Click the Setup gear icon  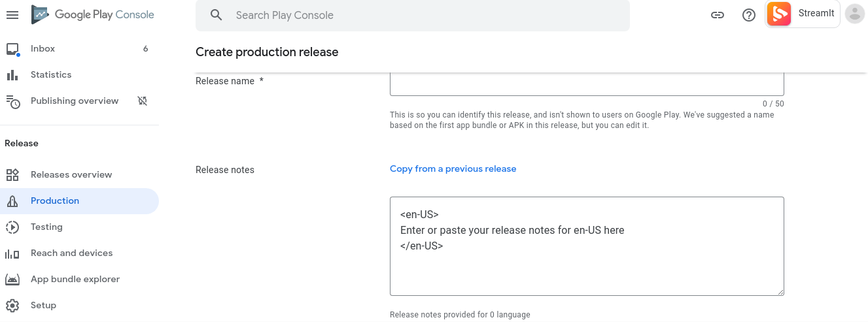pyautogui.click(x=12, y=305)
